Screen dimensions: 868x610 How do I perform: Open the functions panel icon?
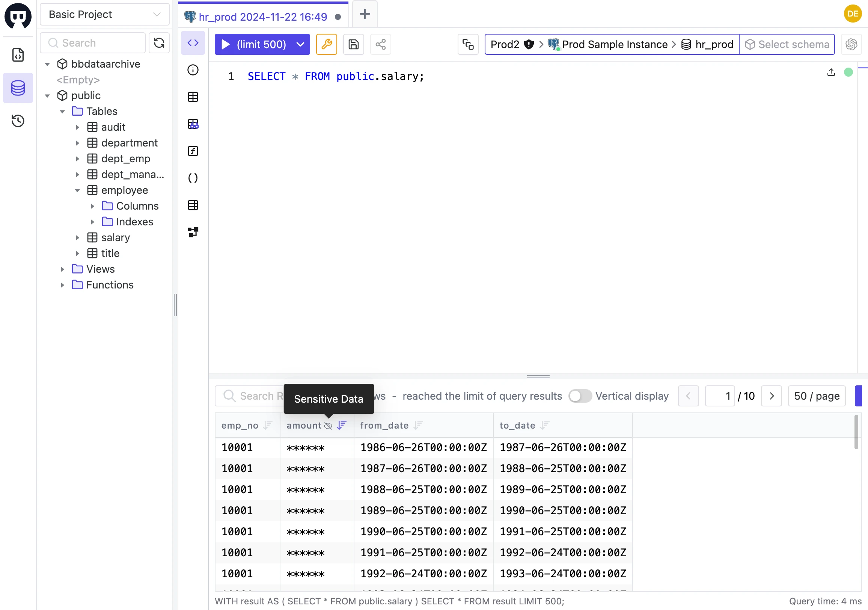pos(193,151)
